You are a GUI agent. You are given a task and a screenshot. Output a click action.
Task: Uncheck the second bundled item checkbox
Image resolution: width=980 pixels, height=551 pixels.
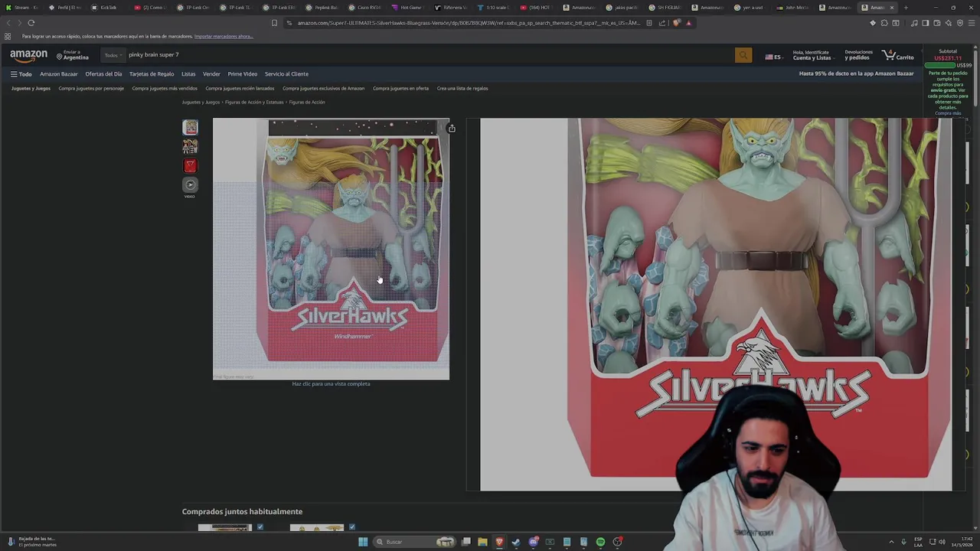(352, 527)
